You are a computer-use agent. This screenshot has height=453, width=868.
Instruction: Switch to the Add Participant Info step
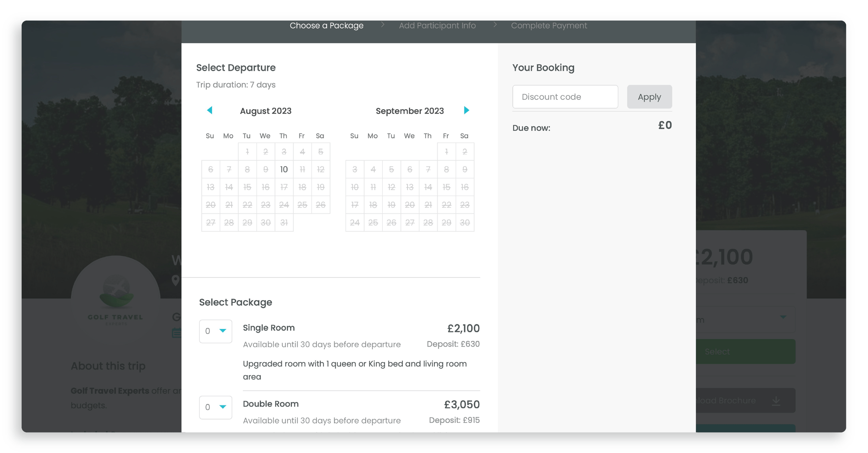[437, 25]
